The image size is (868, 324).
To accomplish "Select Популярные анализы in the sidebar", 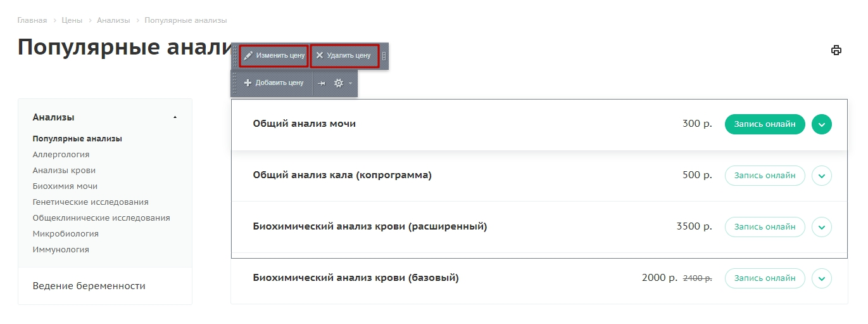I will tap(77, 139).
